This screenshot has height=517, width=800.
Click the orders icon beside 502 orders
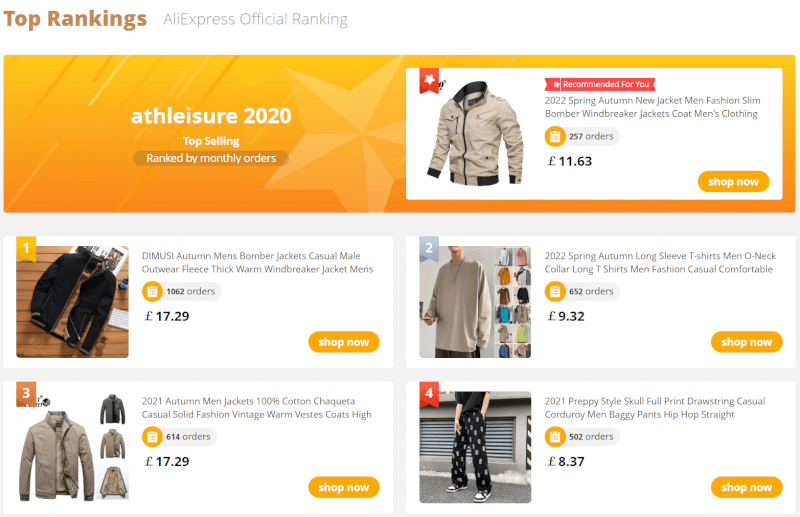click(x=555, y=437)
